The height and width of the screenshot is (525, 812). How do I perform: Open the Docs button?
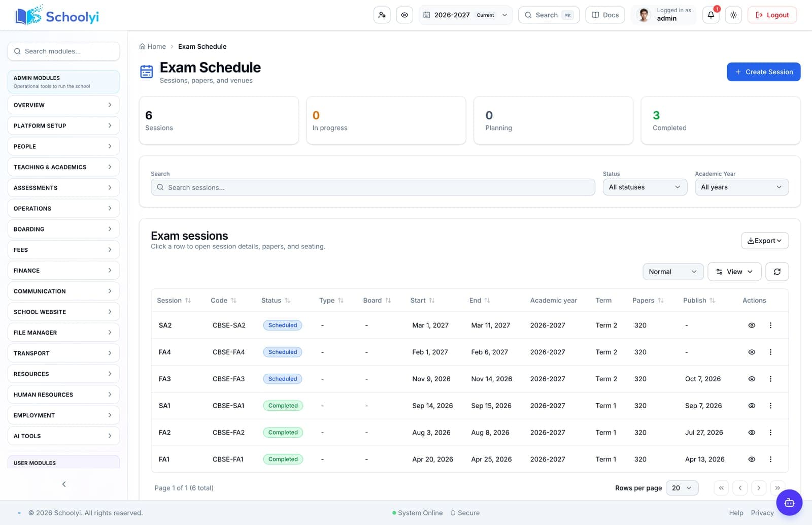click(605, 15)
